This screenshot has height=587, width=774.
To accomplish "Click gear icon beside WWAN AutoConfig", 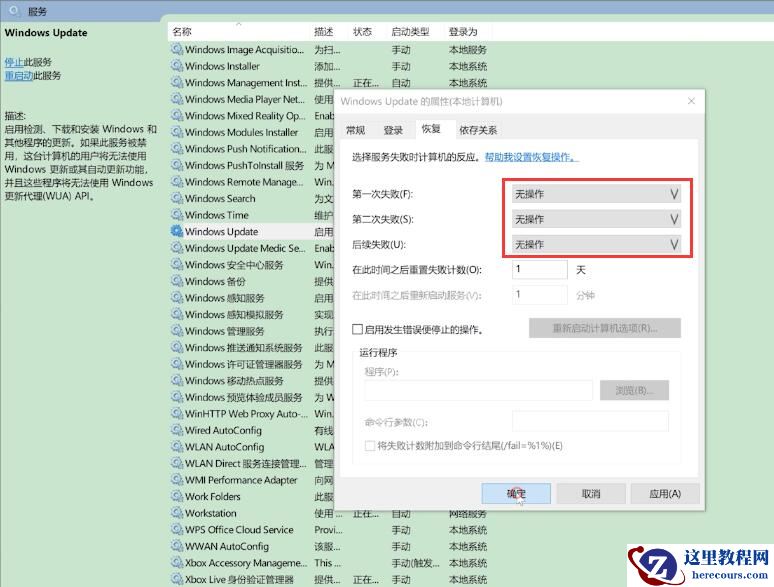I will click(x=177, y=546).
